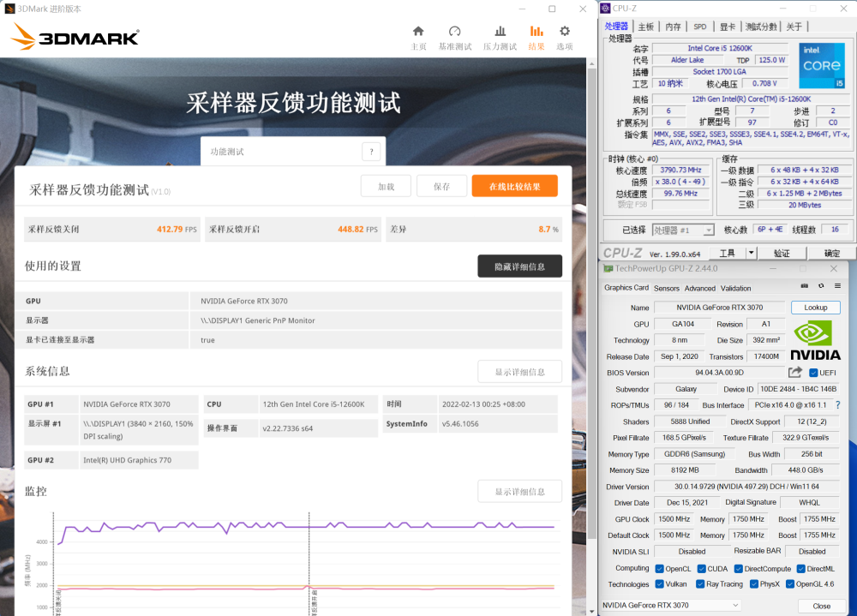The width and height of the screenshot is (857, 616).
Task: Click the CPU-Z brand logo text at bottom
Action: [x=622, y=253]
